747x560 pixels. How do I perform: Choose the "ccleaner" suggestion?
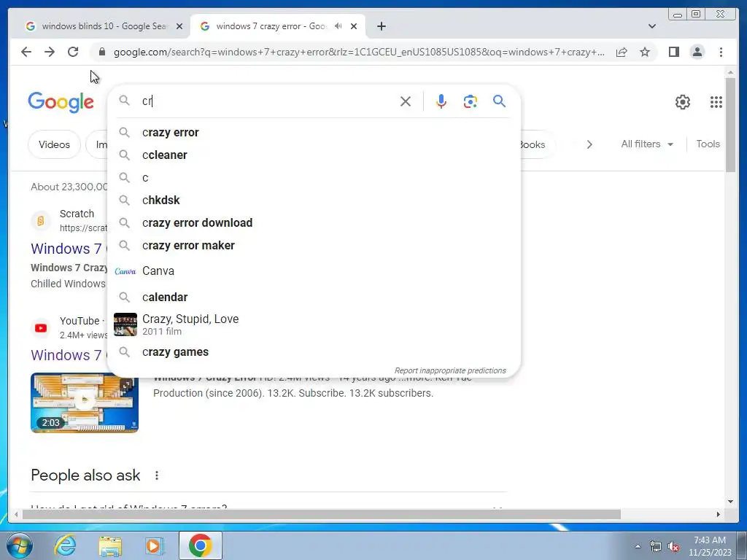pyautogui.click(x=314, y=155)
